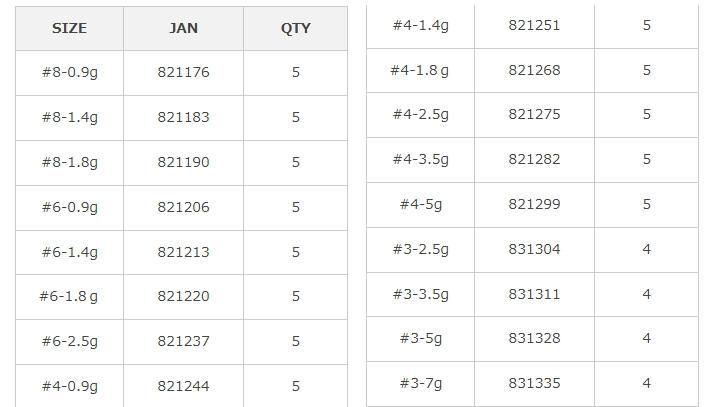This screenshot has height=407, width=713.
Task: Select the #6-1.4g size cell
Action: pyautogui.click(x=69, y=252)
